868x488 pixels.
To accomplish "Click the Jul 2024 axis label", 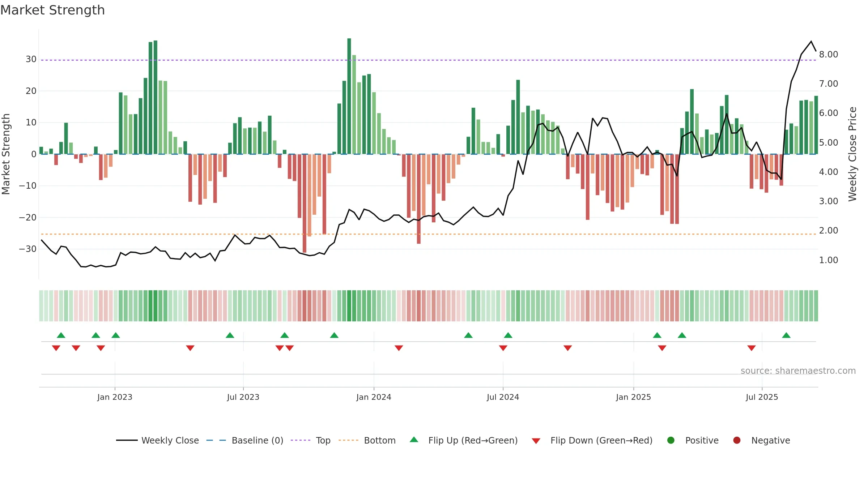I will [x=503, y=397].
